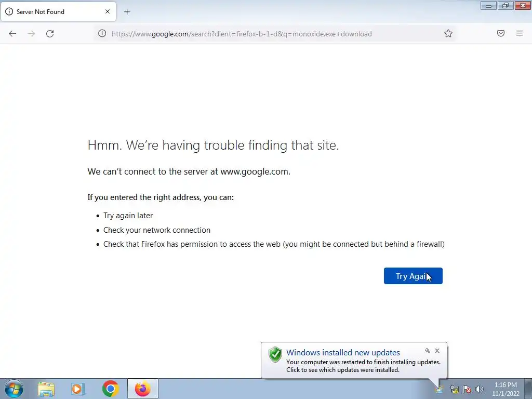Image resolution: width=532 pixels, height=399 pixels.
Task: Open Windows Explorer from taskbar
Action: (x=46, y=389)
